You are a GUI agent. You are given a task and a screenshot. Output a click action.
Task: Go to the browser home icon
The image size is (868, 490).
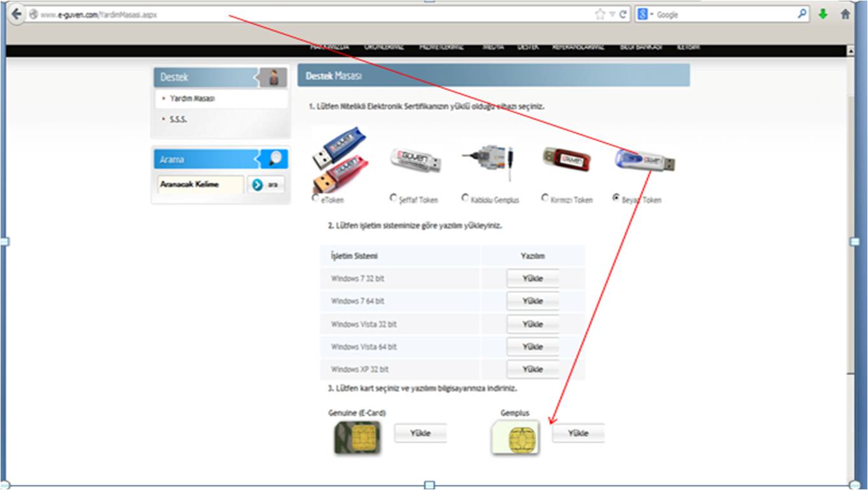coord(845,14)
